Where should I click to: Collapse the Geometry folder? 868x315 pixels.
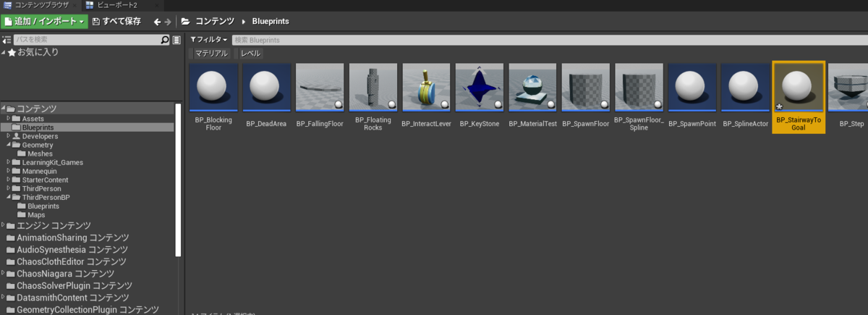coord(8,145)
